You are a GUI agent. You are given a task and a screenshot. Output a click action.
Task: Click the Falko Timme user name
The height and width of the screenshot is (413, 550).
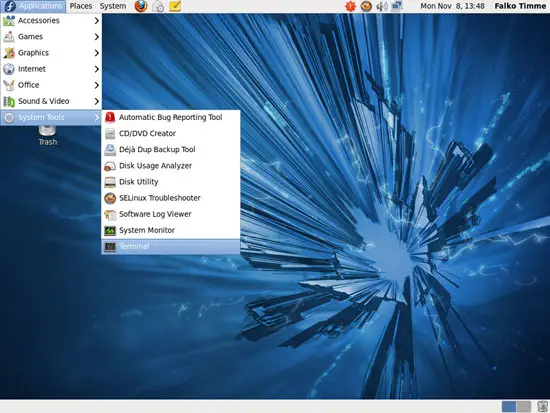[520, 6]
